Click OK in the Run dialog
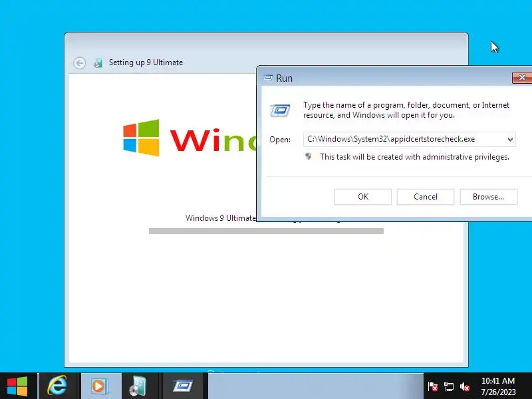Screen dimensions: 532x399 (362, 197)
